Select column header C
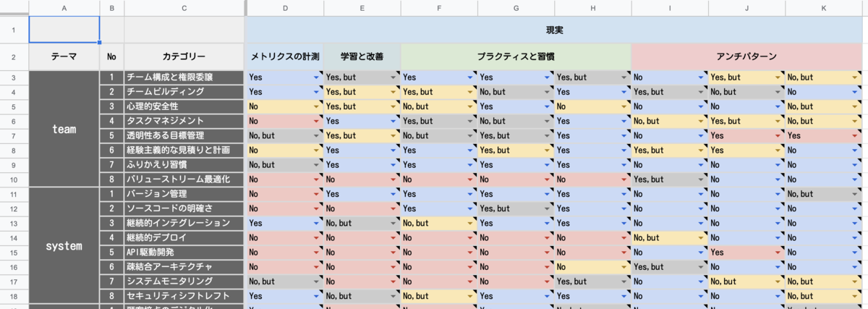Screen dimensions: 868x309 184,8
